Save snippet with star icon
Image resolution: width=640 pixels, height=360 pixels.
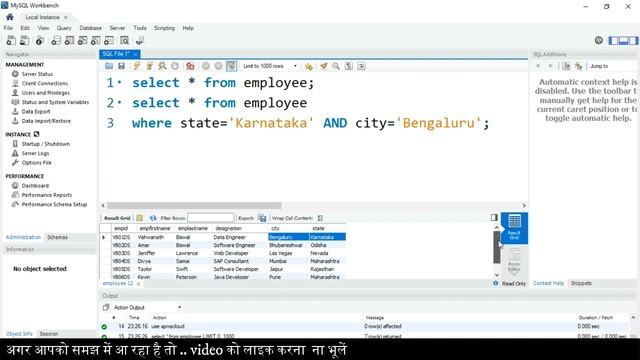pyautogui.click(x=309, y=66)
